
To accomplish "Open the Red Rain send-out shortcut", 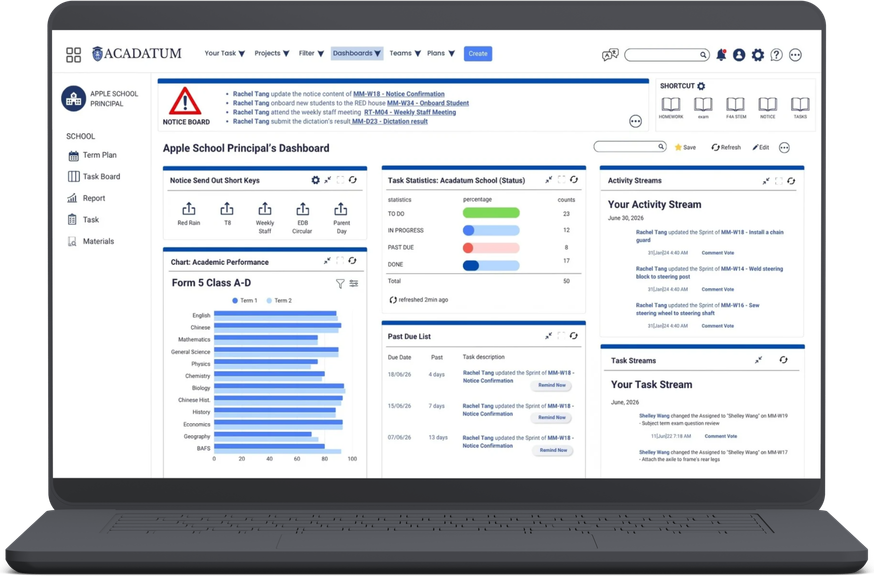I will (x=188, y=214).
